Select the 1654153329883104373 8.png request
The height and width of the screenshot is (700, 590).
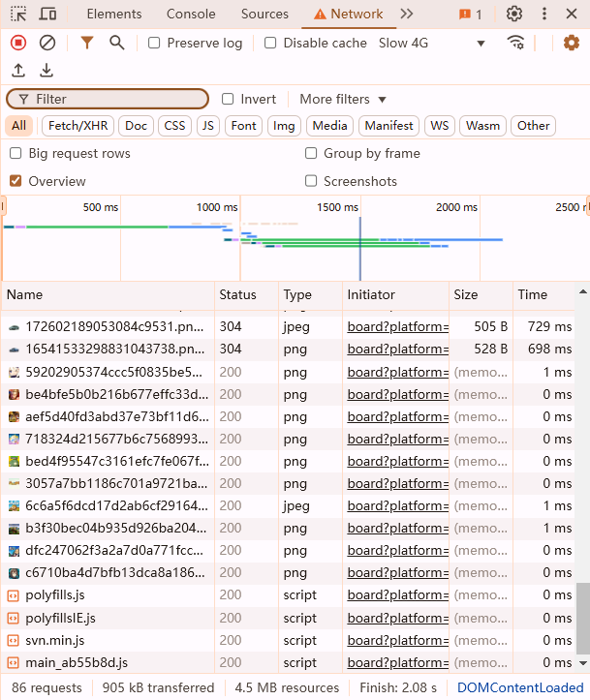(288, 349)
